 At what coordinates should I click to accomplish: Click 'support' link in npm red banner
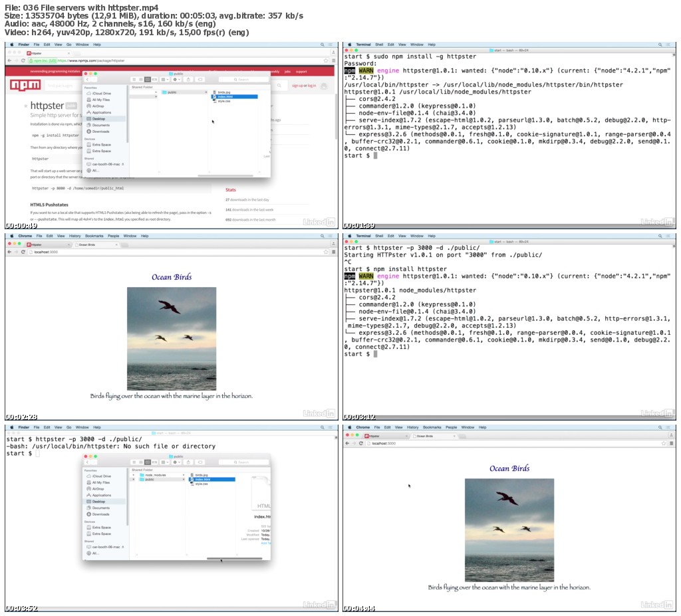[301, 72]
